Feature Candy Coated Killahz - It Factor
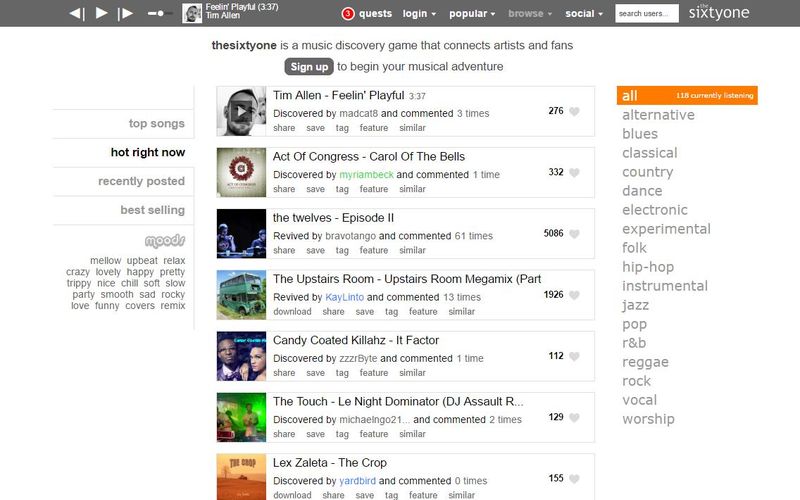 373,373
